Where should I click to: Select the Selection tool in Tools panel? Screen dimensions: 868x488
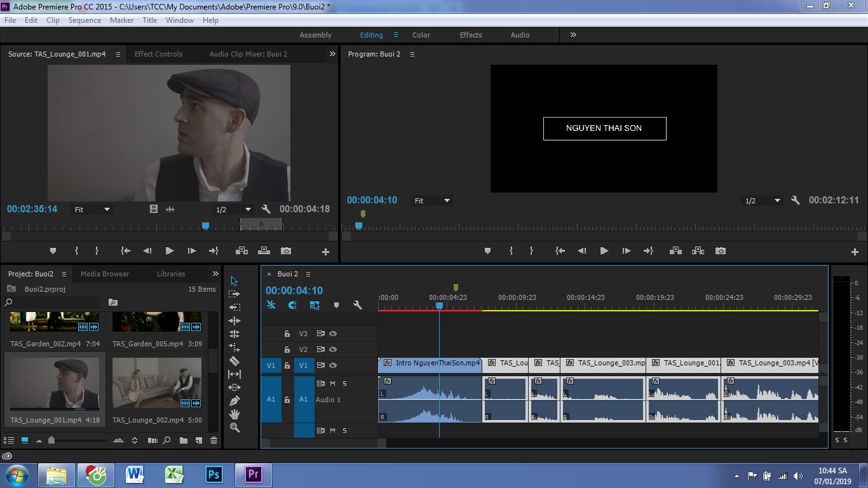click(x=234, y=281)
